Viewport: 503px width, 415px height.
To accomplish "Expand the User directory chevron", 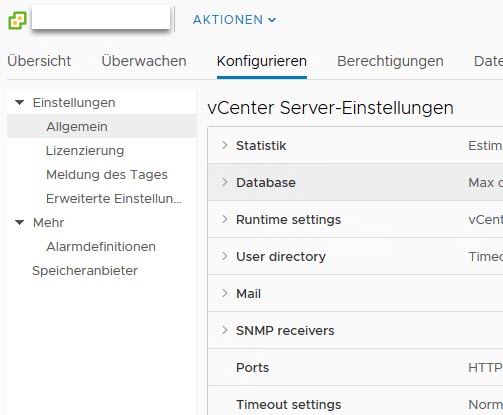I will click(x=225, y=256).
